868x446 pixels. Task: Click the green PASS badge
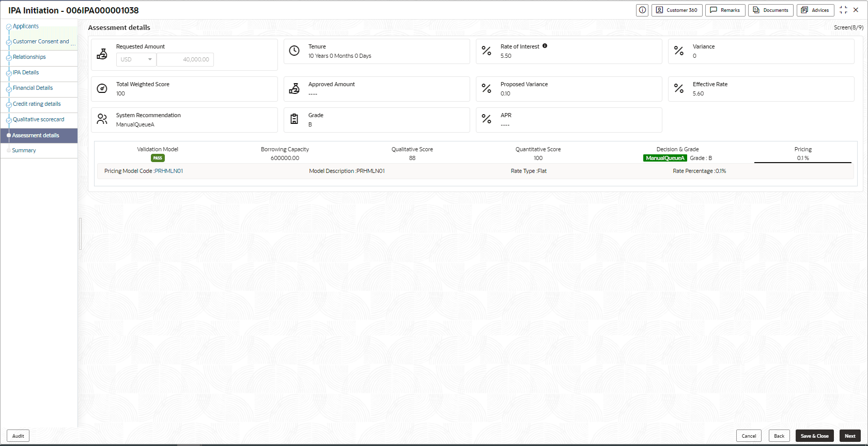[158, 158]
